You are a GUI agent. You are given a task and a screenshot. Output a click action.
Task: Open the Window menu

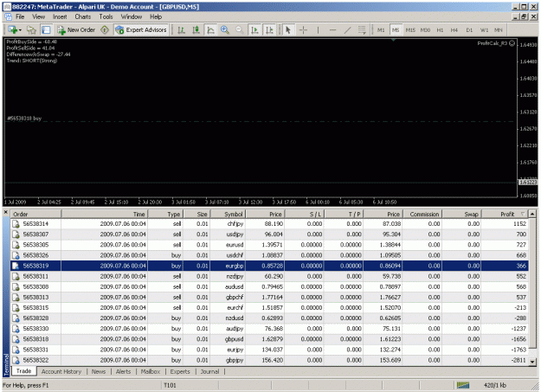pos(131,16)
